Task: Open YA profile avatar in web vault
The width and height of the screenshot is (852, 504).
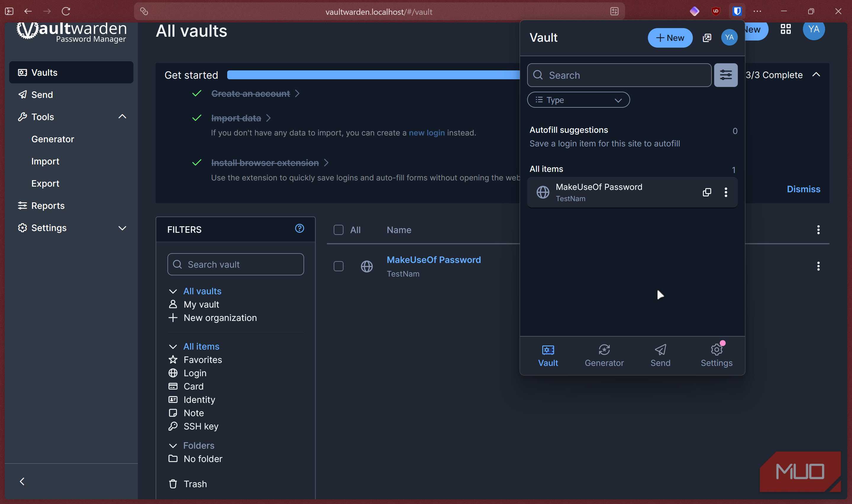Action: pos(813,30)
